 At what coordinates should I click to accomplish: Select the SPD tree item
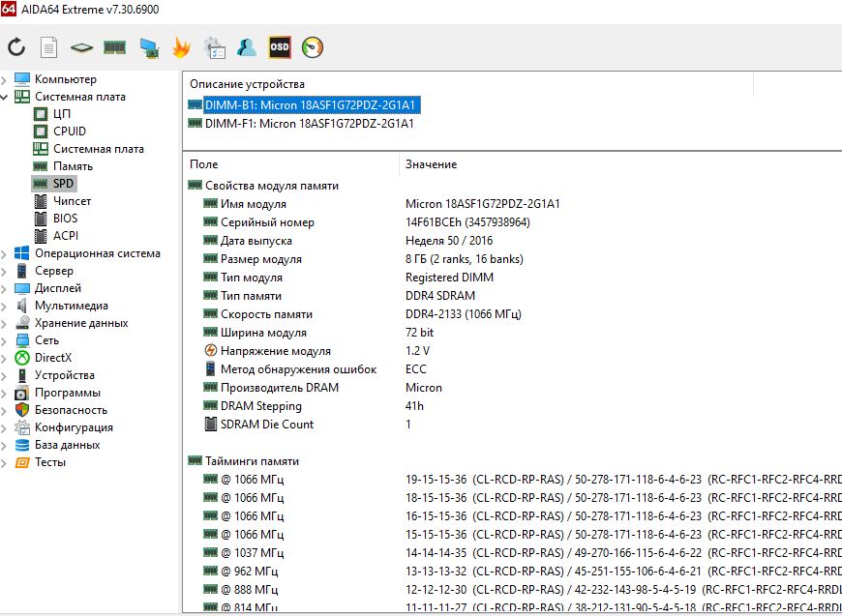[x=63, y=184]
